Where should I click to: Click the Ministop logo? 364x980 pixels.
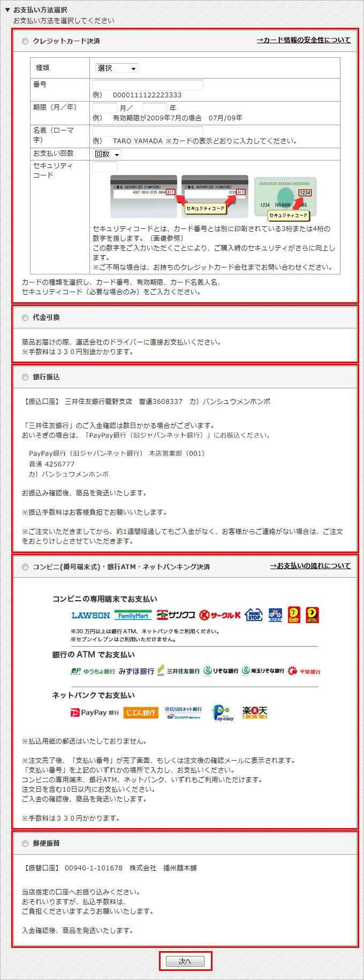tap(254, 615)
